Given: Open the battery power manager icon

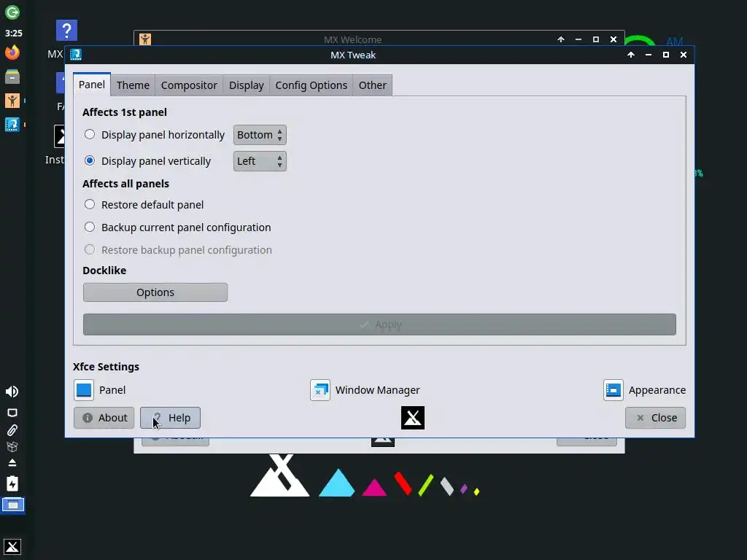Looking at the screenshot, I should click(x=12, y=483).
